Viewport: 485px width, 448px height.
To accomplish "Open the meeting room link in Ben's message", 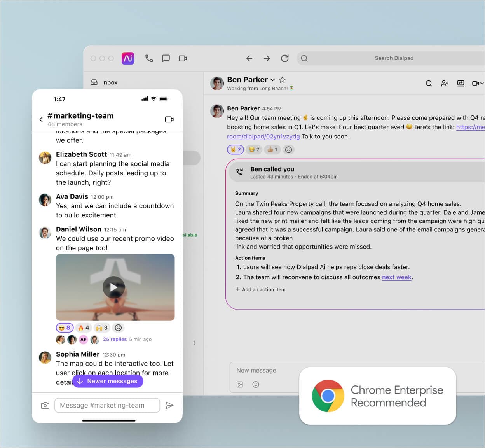I will [x=263, y=136].
